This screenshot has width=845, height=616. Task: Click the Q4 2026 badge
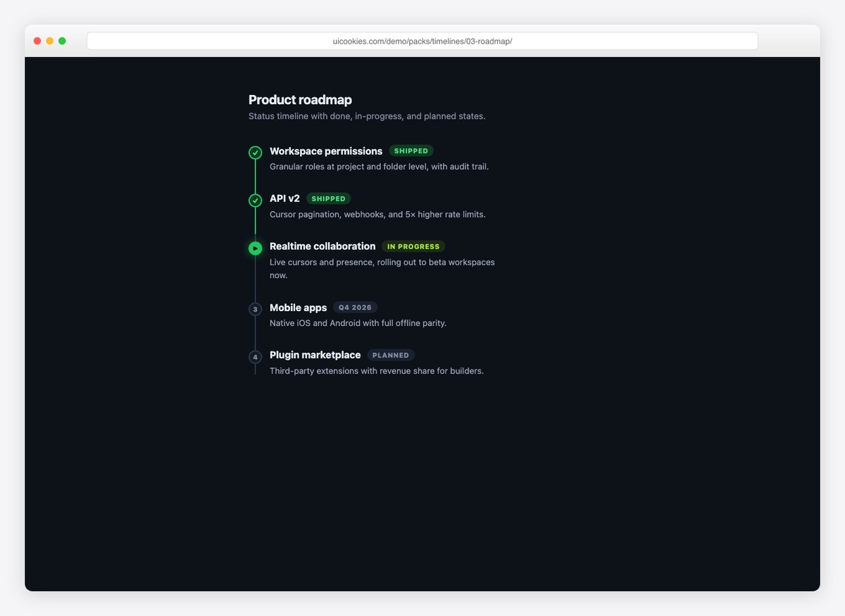pos(356,308)
